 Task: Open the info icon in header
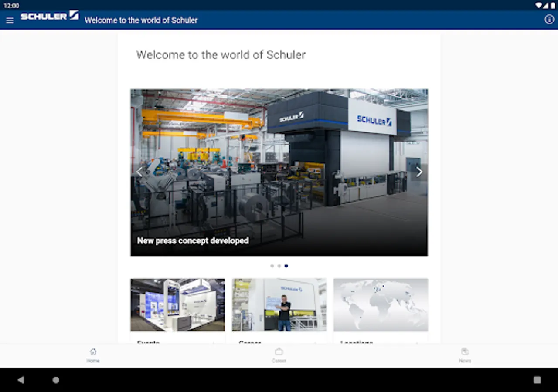549,20
